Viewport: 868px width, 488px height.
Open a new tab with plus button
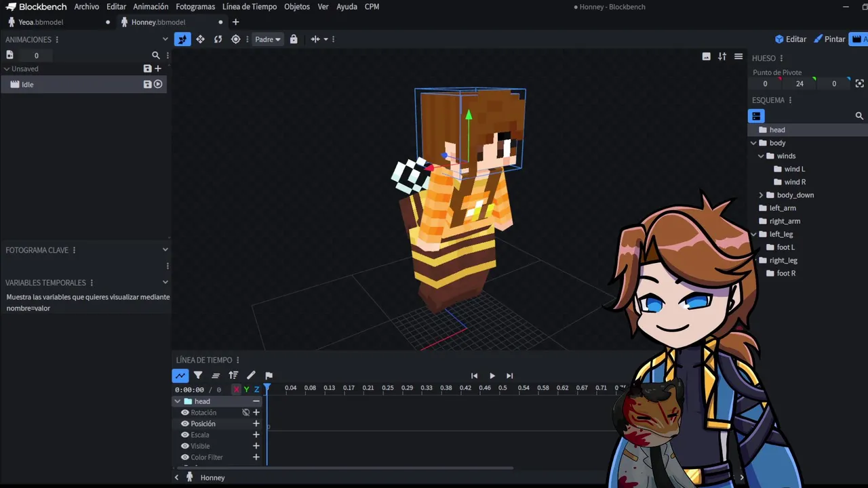coord(236,22)
